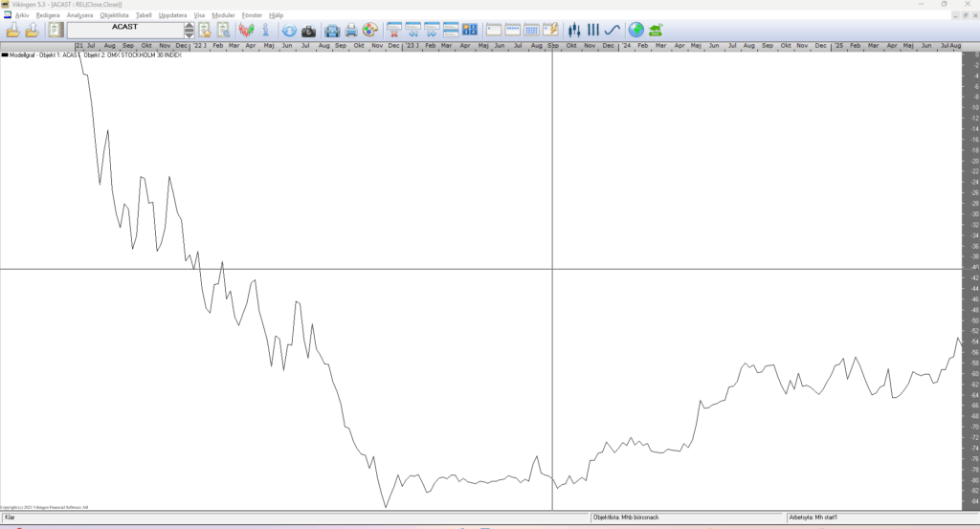Switch to candlestick chart type
This screenshot has height=529, width=980.
click(574, 30)
